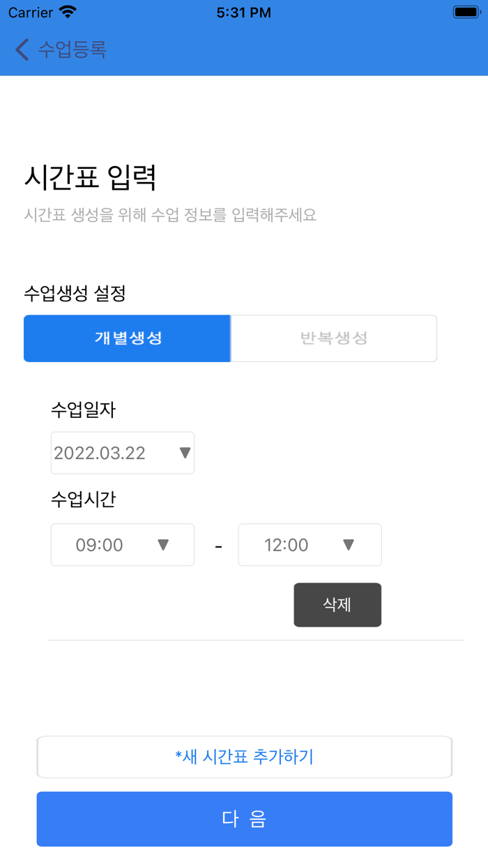
Task: Open the 12:00 end time dropdown
Action: click(310, 545)
